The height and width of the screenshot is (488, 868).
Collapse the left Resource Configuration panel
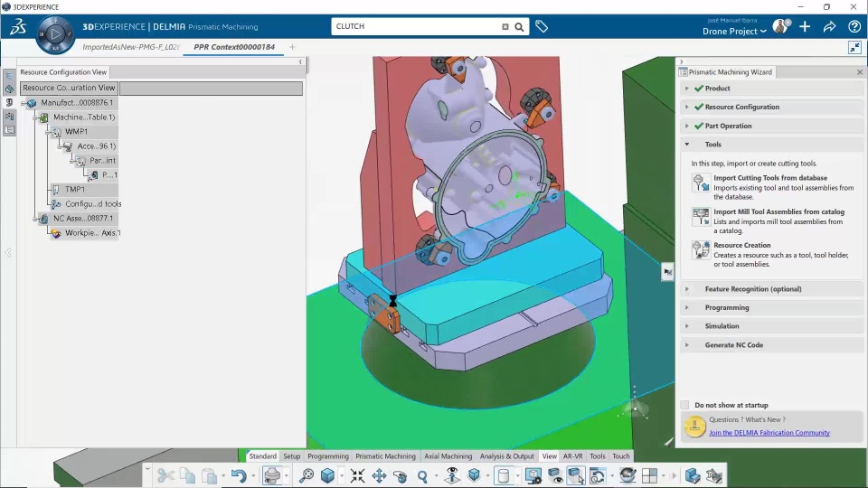click(x=300, y=62)
